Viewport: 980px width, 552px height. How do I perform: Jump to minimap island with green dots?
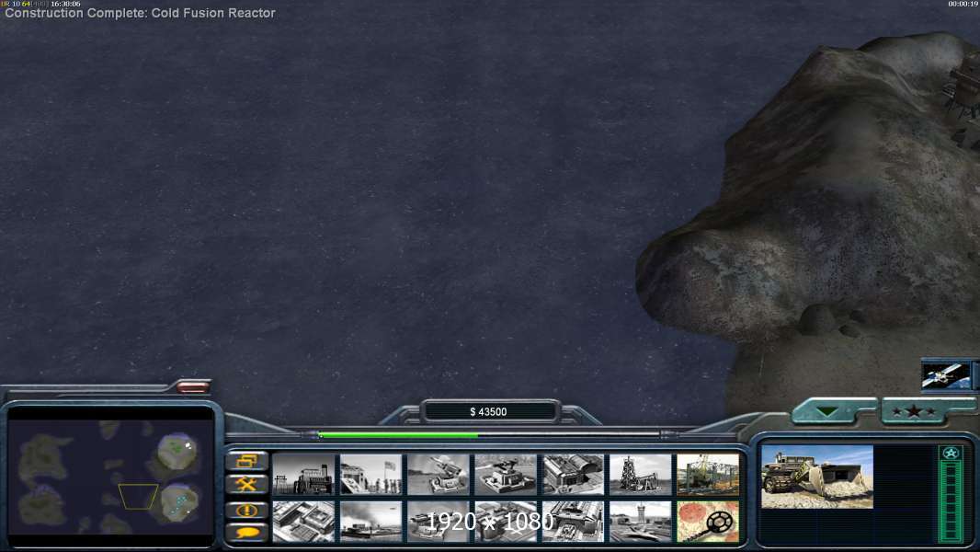coord(177,451)
